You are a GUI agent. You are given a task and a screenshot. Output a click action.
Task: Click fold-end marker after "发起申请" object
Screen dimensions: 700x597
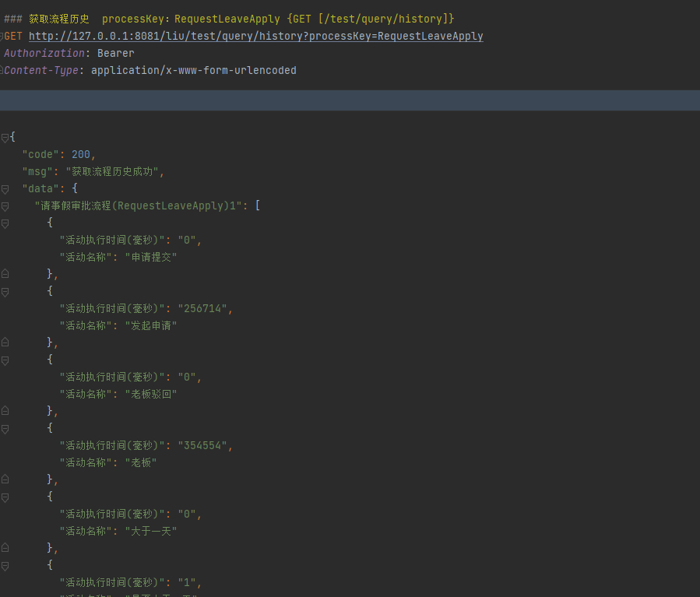(x=5, y=342)
